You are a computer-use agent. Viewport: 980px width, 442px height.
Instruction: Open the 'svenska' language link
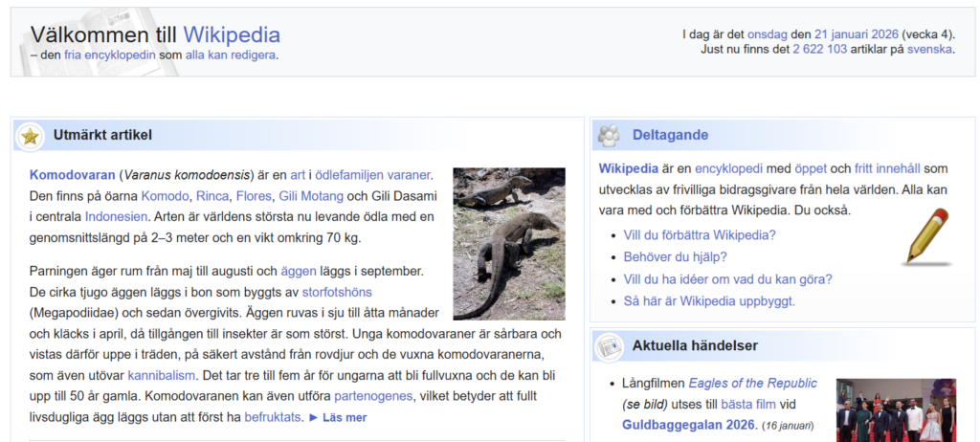tap(929, 50)
